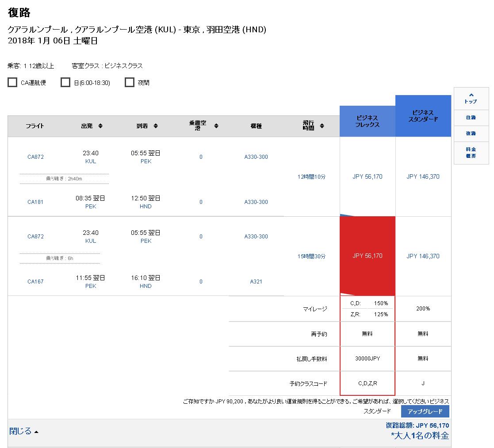Click the アップグレード button

tap(425, 411)
